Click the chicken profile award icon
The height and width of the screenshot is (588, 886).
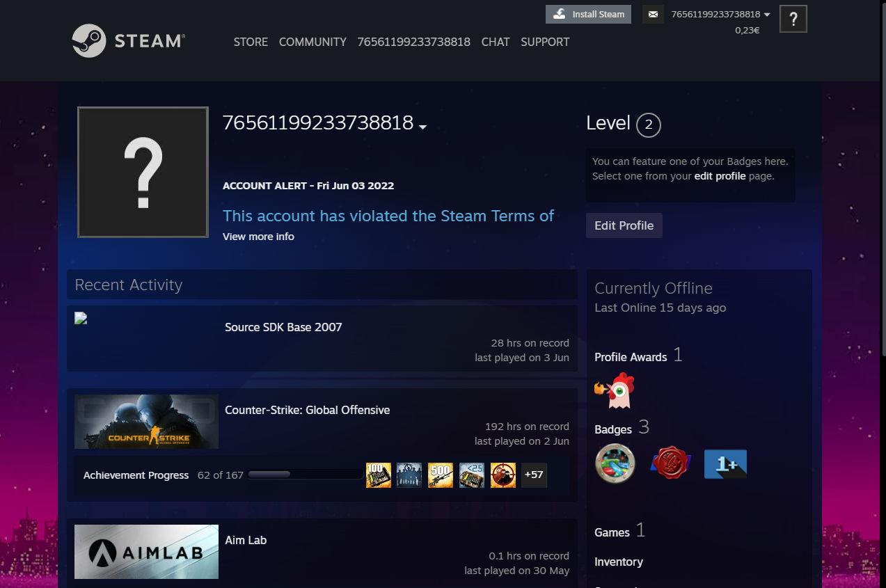615,390
